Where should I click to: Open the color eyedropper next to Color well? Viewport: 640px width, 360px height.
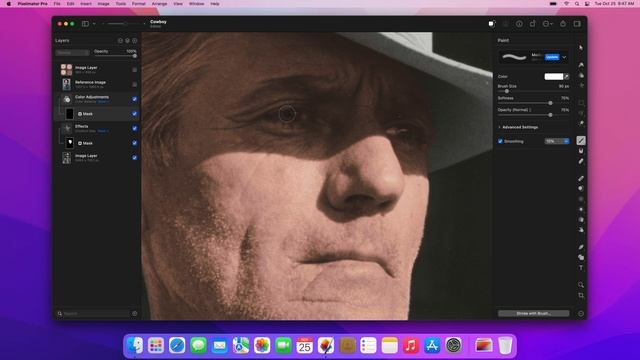point(567,76)
